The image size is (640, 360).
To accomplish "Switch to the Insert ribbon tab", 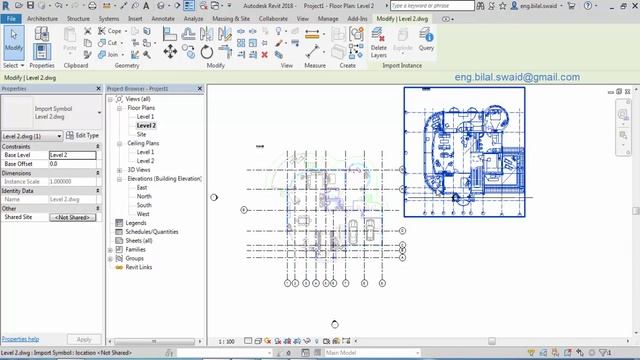I will point(135,19).
